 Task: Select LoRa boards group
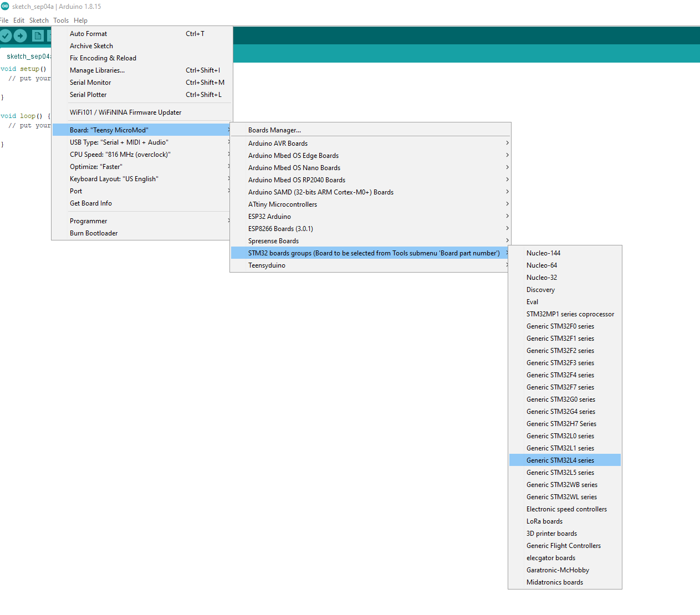point(565,521)
